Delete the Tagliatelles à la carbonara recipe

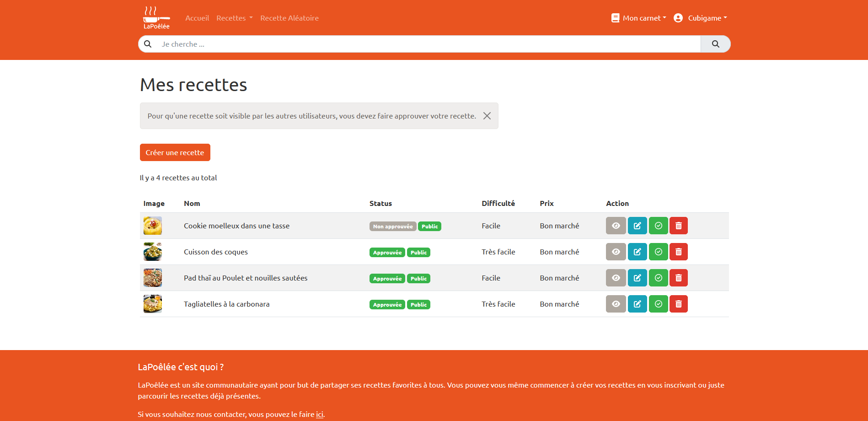coord(678,304)
